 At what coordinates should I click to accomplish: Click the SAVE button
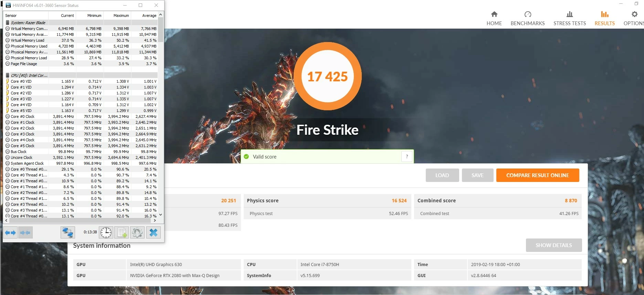click(477, 175)
